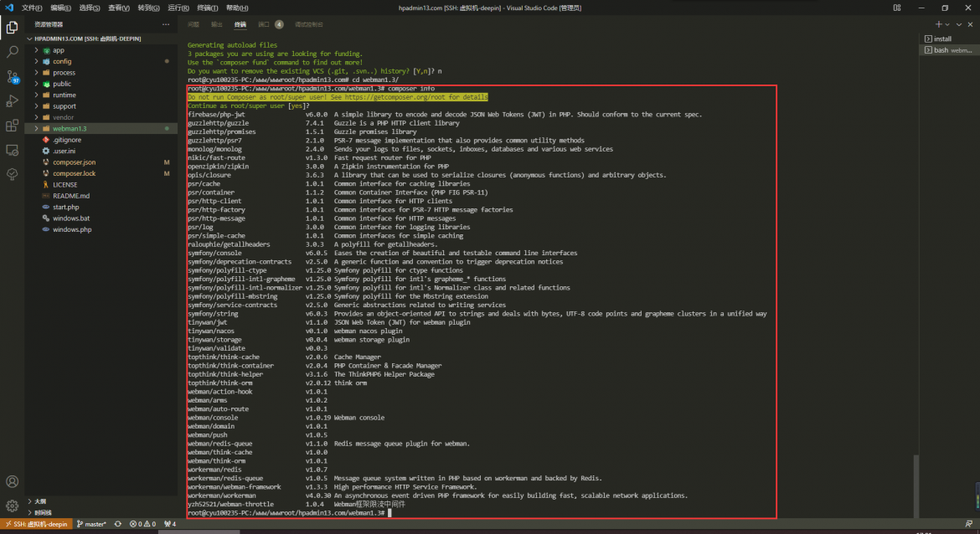The width and height of the screenshot is (980, 534).
Task: Open the 编辑(E) menu
Action: coord(60,8)
